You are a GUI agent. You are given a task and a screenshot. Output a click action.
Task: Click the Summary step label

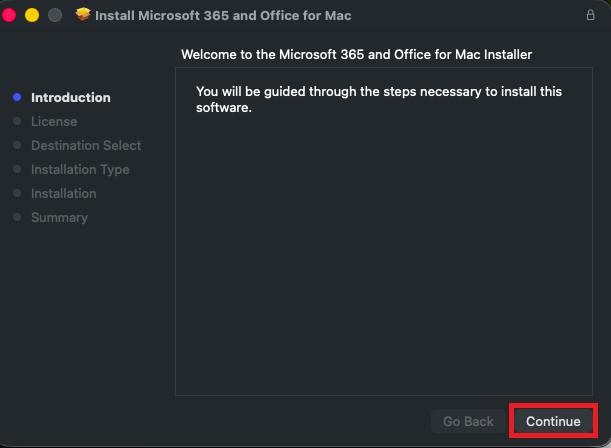tap(59, 217)
